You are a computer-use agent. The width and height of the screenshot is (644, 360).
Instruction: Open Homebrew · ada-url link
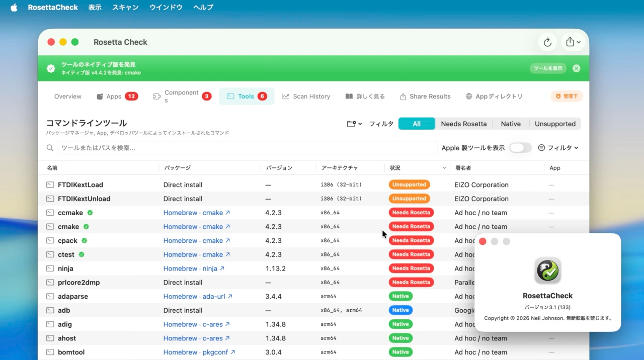pos(198,297)
